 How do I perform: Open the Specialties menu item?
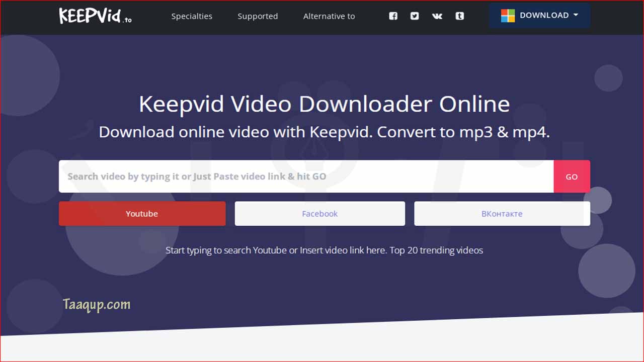(192, 16)
